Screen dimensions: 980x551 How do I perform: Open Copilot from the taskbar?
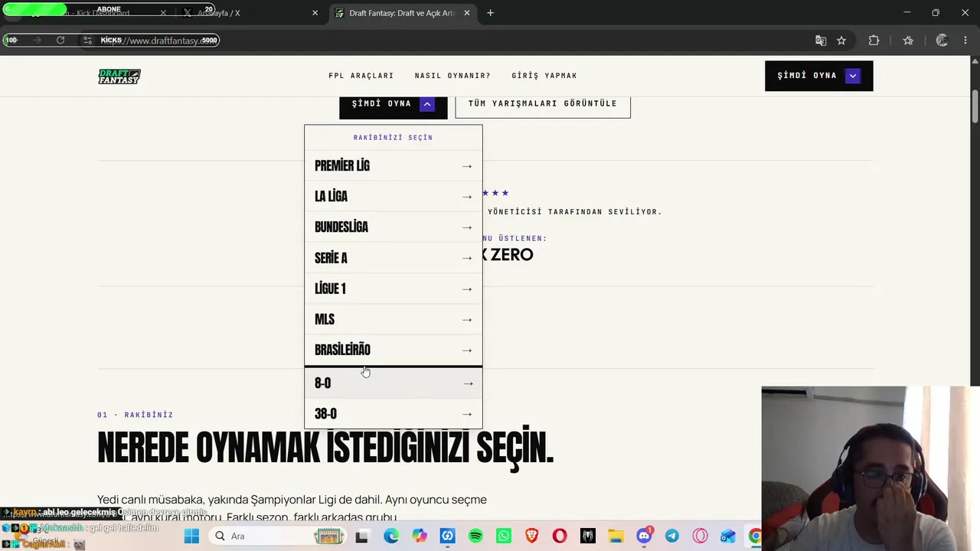[420, 536]
